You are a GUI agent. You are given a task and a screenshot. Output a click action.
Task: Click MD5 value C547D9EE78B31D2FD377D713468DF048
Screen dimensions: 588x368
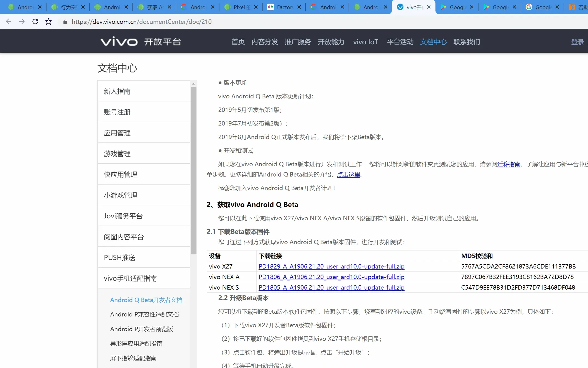tap(518, 287)
